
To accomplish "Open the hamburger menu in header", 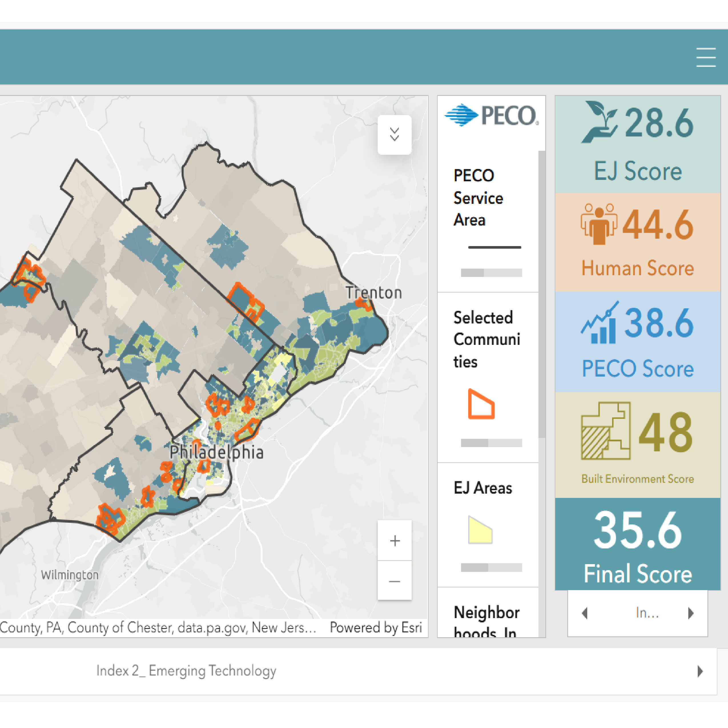I will pos(705,57).
